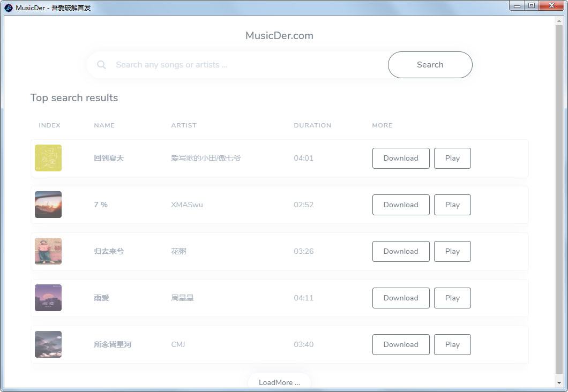Click the MusicDer app icon in title bar
Screen dimensions: 568x392
[9, 7]
